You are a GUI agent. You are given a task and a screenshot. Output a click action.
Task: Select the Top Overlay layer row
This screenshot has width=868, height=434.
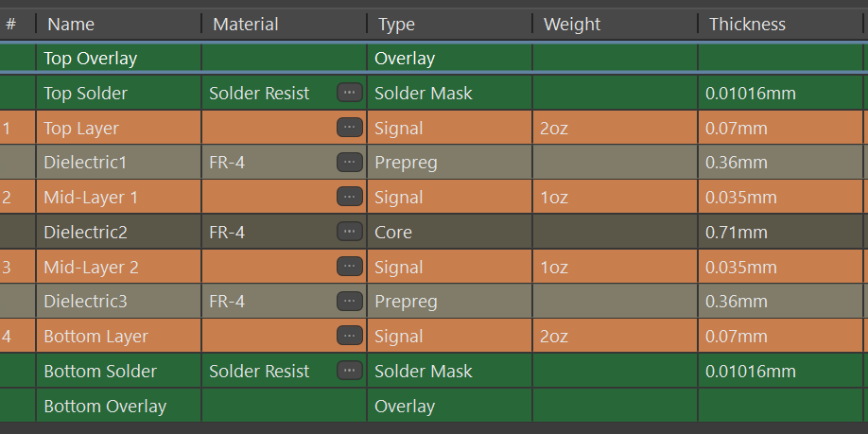point(432,58)
